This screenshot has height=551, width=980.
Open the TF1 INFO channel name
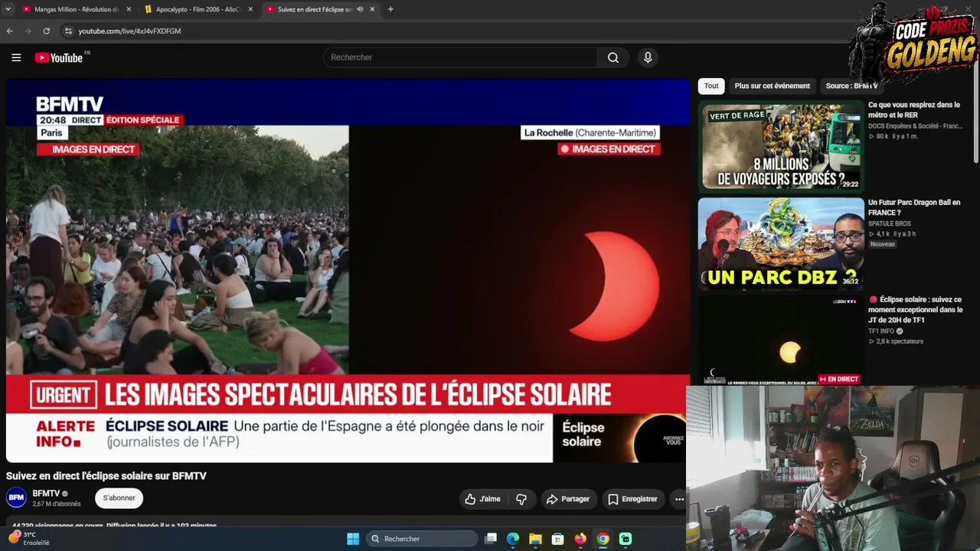883,331
